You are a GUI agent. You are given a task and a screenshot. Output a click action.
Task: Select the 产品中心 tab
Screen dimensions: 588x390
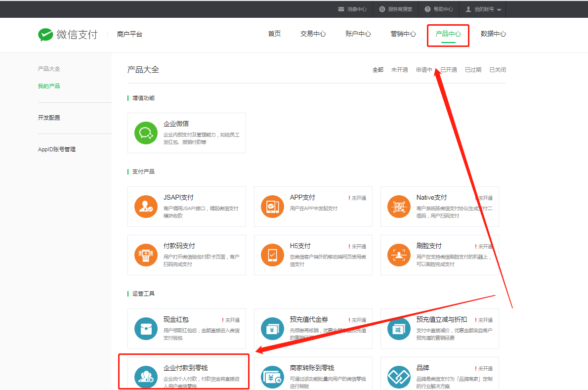[x=448, y=34]
